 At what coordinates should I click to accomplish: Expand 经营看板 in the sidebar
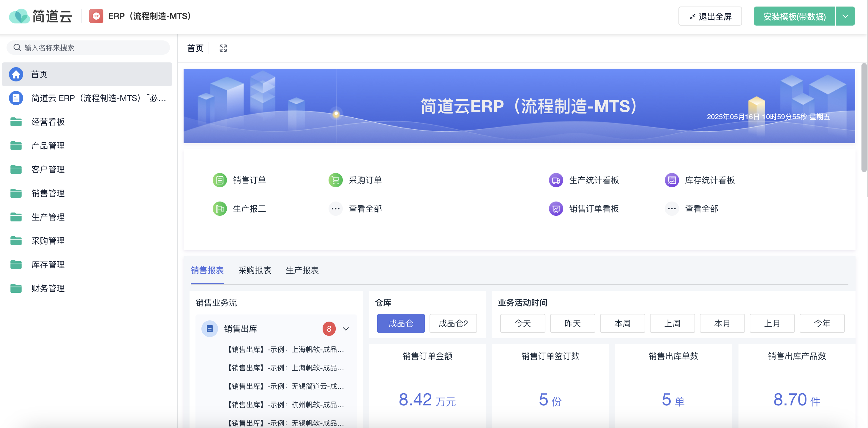(x=87, y=122)
